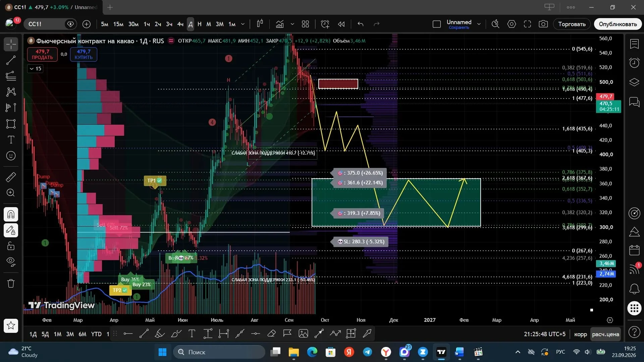
Task: Remove drawings with trash icon
Action: (x=11, y=284)
